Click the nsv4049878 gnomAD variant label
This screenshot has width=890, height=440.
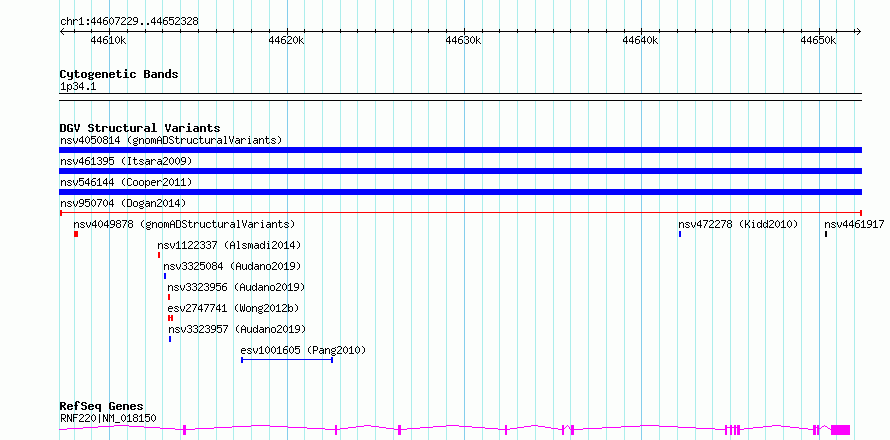pos(184,224)
